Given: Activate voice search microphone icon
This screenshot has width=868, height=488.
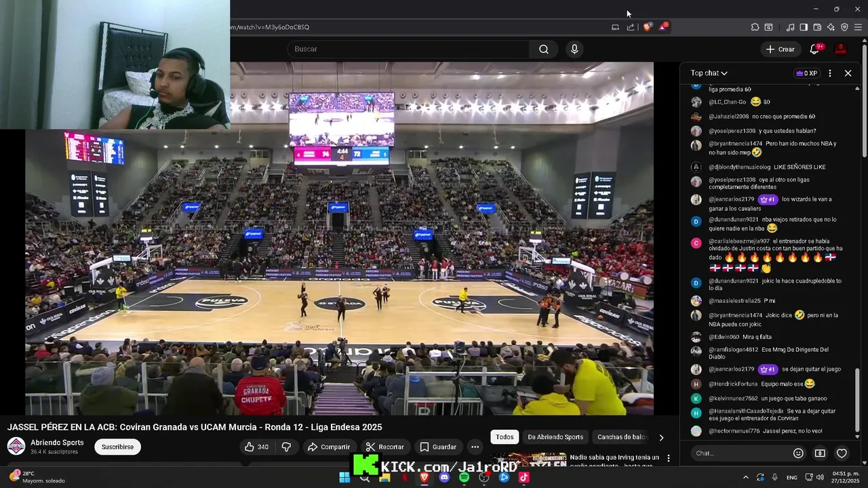Looking at the screenshot, I should [574, 49].
